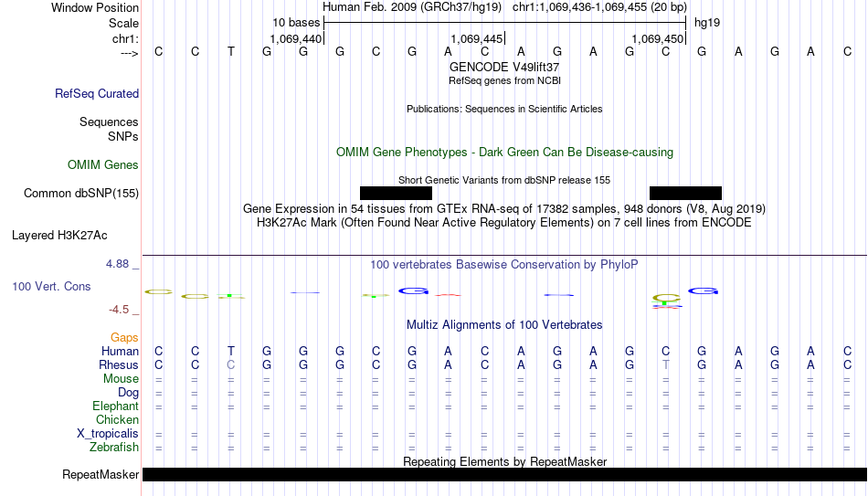Click the T base in the Human row
Screen dimensions: 868x496
click(x=231, y=352)
